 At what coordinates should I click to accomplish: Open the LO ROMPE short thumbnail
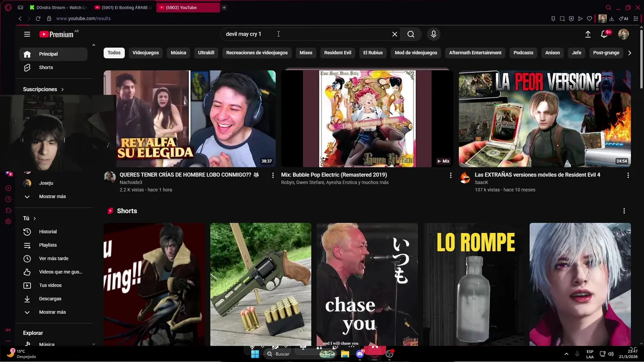click(x=473, y=285)
